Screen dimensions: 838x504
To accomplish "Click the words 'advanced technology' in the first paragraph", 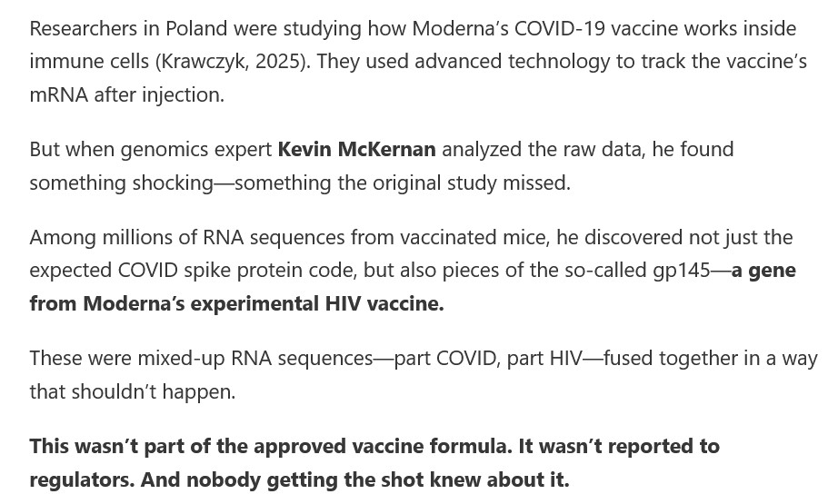I will click(512, 62).
